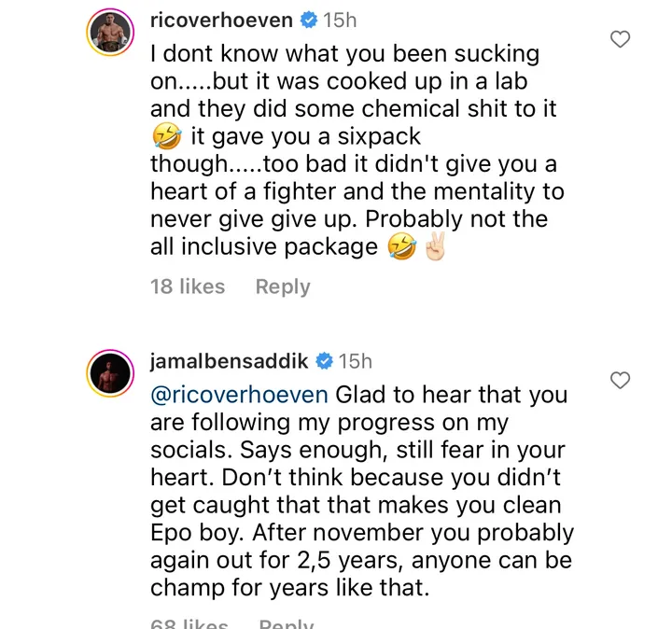The height and width of the screenshot is (629, 672).
Task: Like ricoverhoeven's comment with the heart
Action: [x=620, y=39]
